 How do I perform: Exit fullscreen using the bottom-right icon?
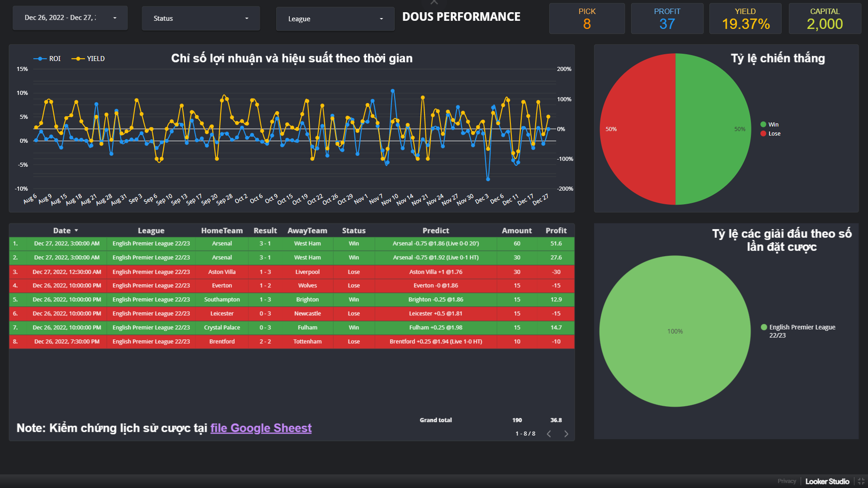(861, 482)
